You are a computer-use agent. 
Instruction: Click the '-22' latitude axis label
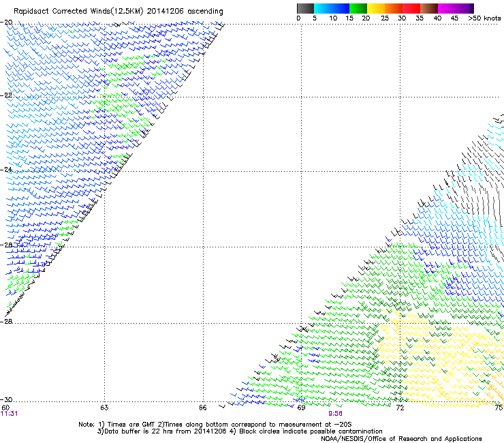(6, 95)
